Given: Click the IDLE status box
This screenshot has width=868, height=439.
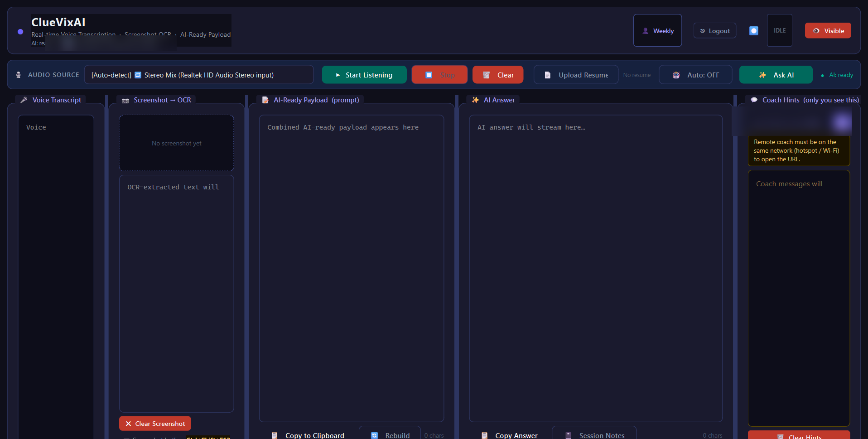Looking at the screenshot, I should tap(780, 30).
